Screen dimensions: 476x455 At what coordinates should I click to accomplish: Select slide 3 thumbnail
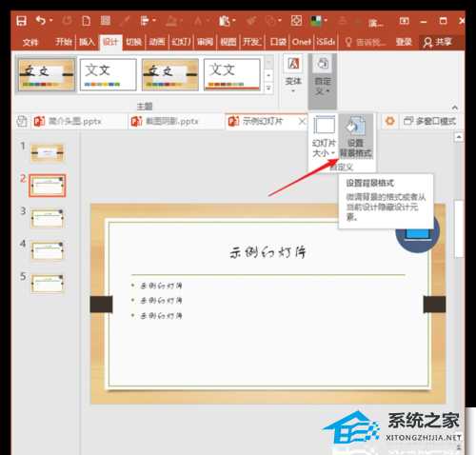pyautogui.click(x=48, y=218)
